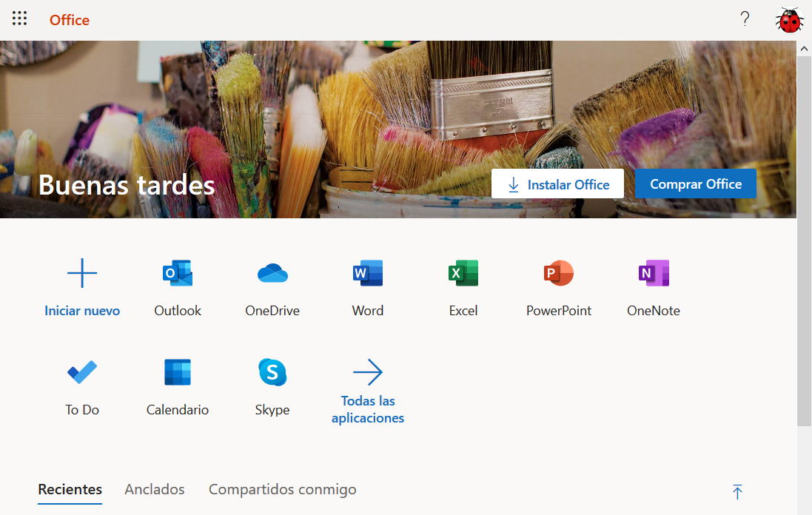Launch Skype
The width and height of the screenshot is (812, 515).
pyautogui.click(x=272, y=386)
